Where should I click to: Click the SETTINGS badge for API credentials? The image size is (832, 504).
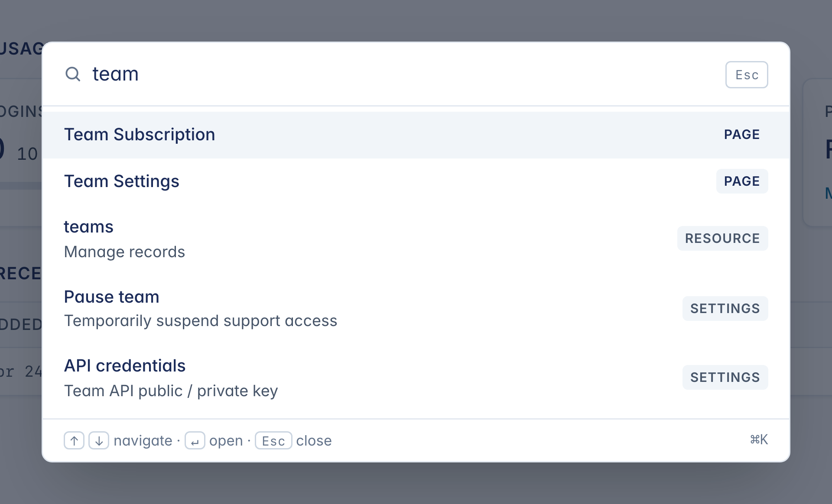click(x=725, y=378)
